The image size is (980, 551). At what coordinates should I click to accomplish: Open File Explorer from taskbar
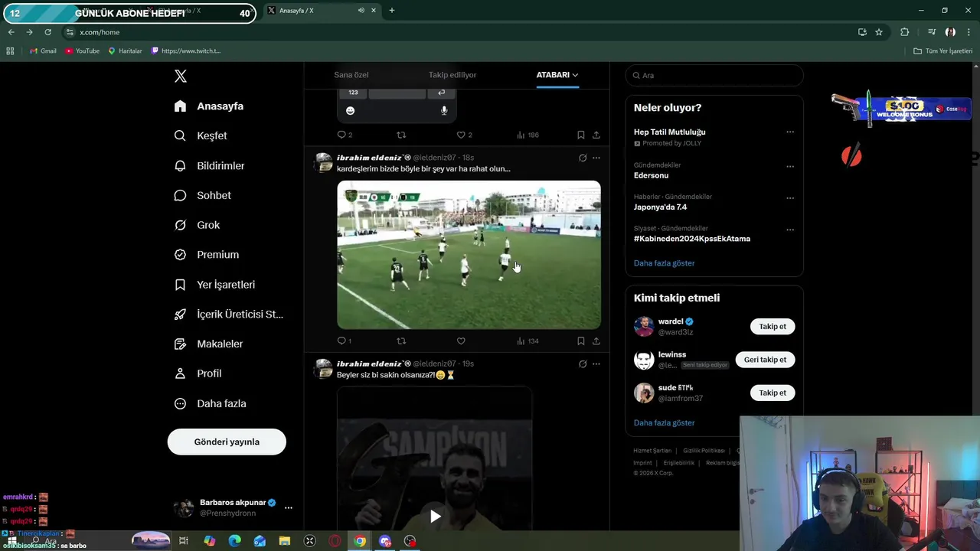click(x=285, y=541)
